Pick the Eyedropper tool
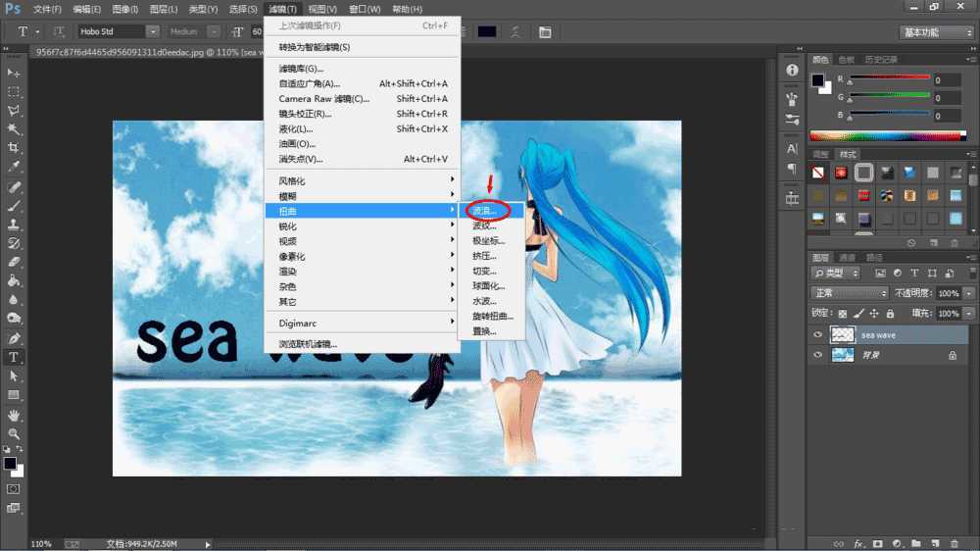980x551 pixels. coord(14,167)
